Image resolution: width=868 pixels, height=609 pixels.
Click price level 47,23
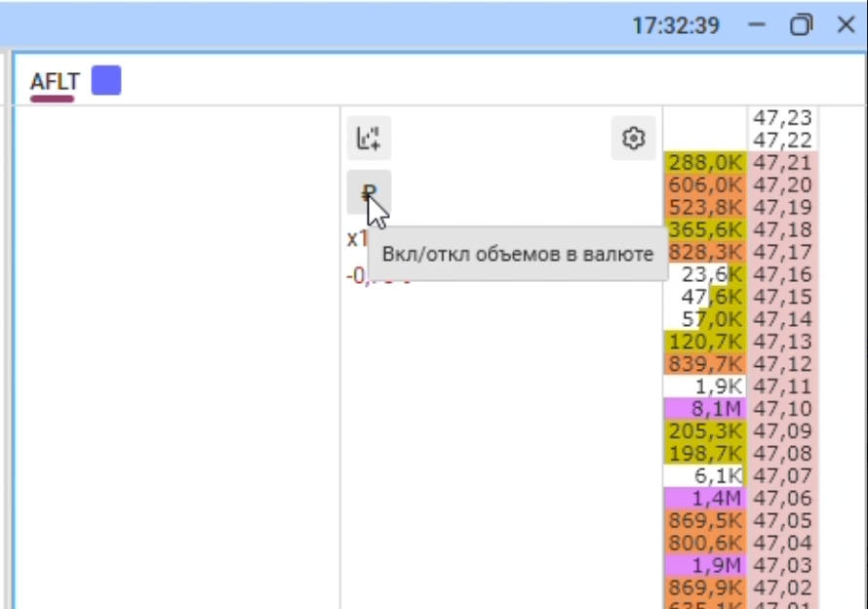pyautogui.click(x=782, y=117)
